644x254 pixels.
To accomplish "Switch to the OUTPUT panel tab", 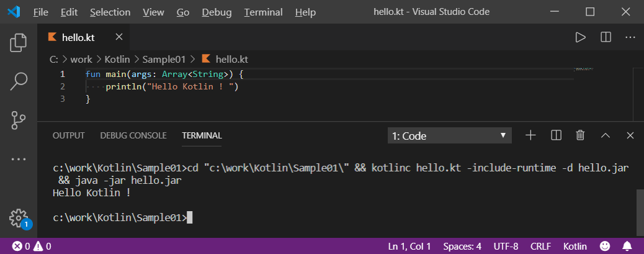I will [69, 135].
